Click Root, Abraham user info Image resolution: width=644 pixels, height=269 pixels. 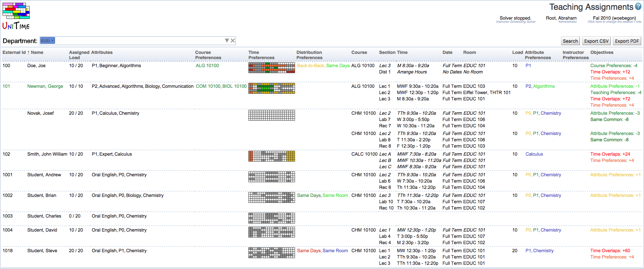coord(561,18)
